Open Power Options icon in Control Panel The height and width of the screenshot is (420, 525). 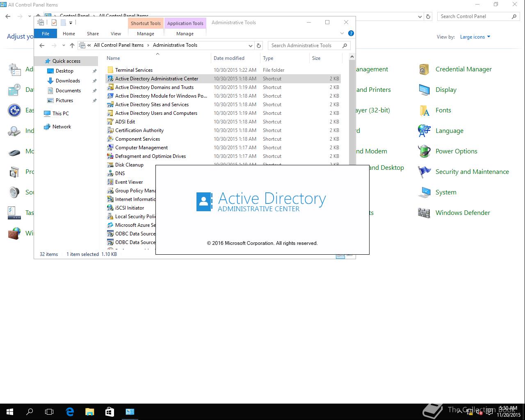point(424,151)
